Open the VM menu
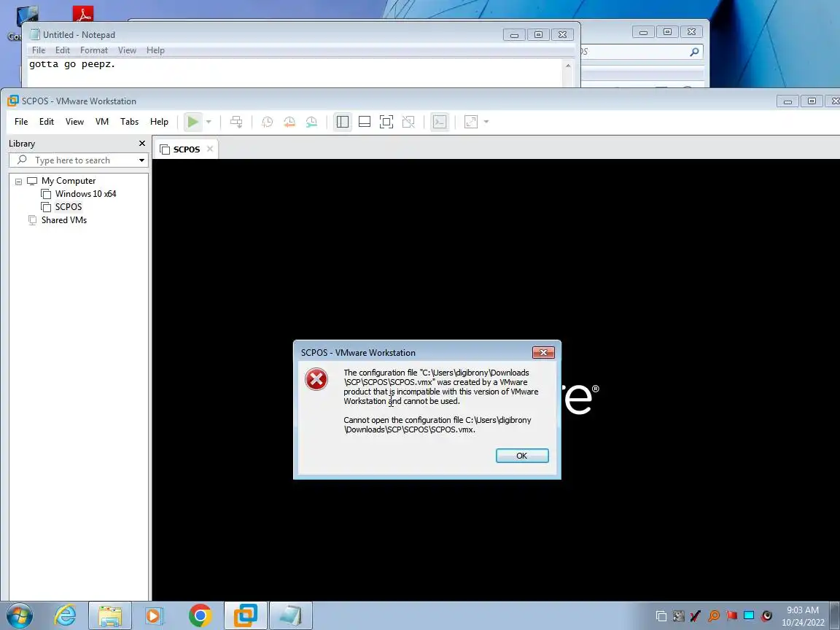The image size is (840, 630). point(102,122)
